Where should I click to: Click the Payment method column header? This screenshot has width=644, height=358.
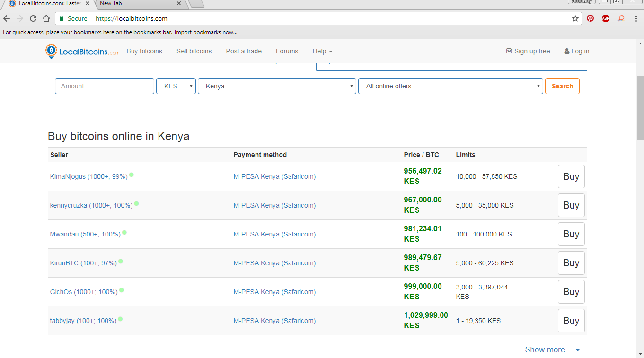coord(260,155)
